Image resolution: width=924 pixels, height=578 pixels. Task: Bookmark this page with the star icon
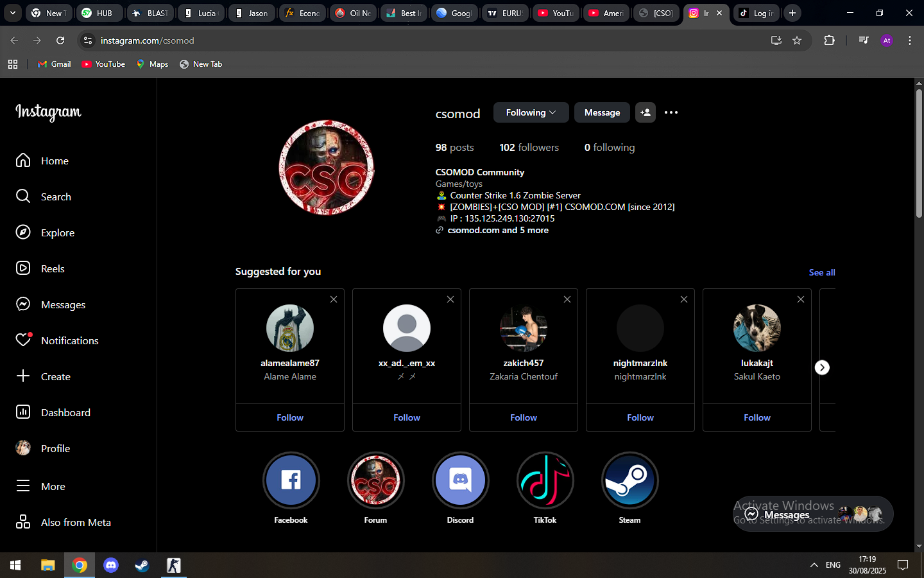tap(797, 40)
